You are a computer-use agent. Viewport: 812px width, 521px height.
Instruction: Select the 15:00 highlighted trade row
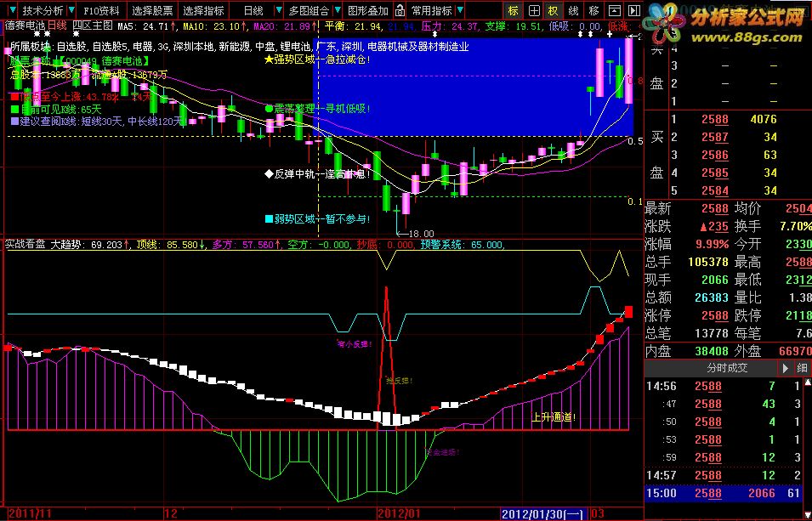pos(724,493)
